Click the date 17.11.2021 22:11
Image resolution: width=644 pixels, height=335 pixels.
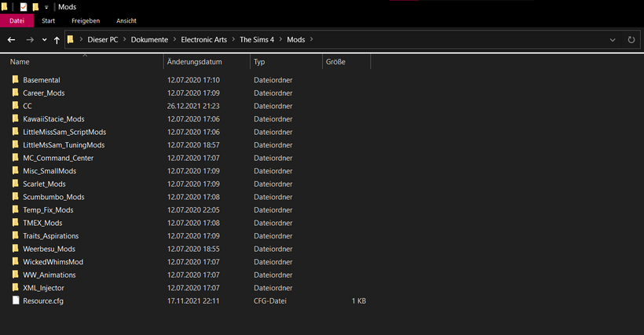pyautogui.click(x=193, y=300)
